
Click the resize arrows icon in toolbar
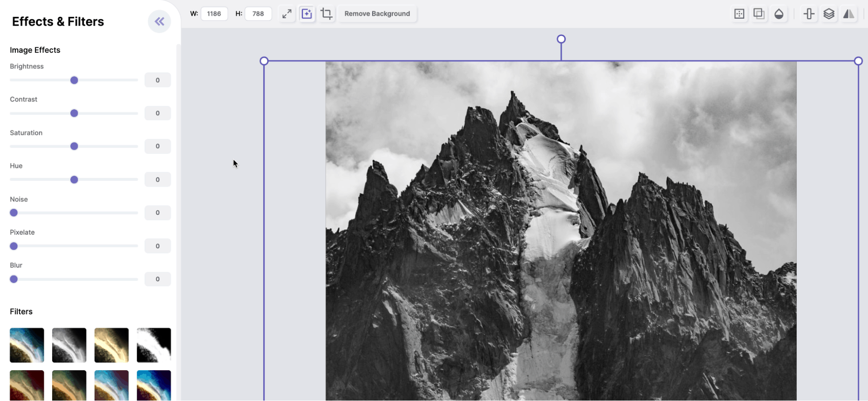click(x=287, y=14)
